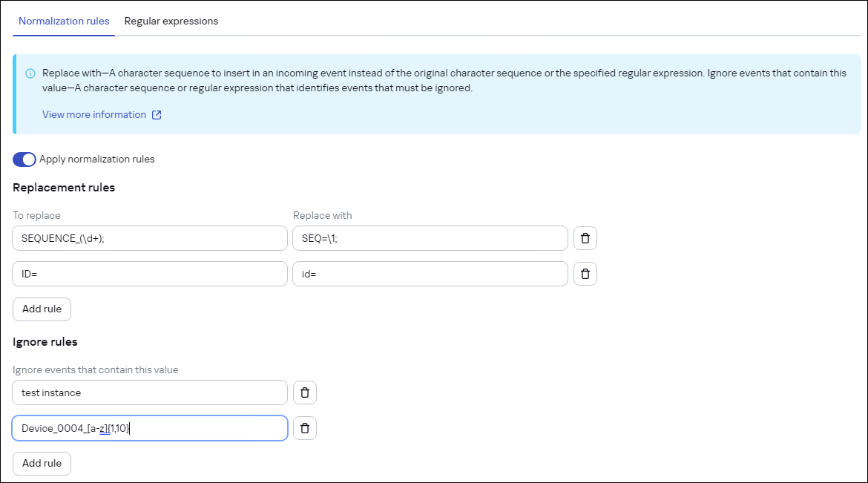Click the delete icon next to id= field
This screenshot has width=868, height=483.
click(x=585, y=274)
